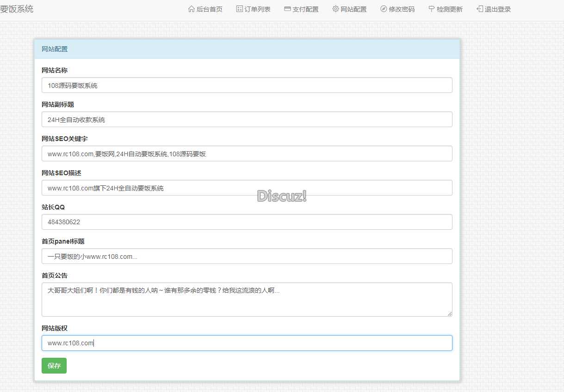This screenshot has width=564, height=392.
Task: Click the 网站版权 input field
Action: 247,343
